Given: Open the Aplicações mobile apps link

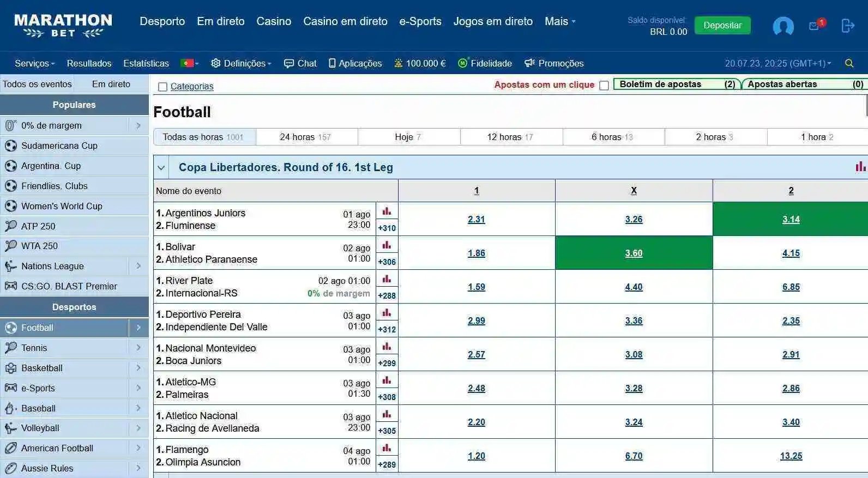Looking at the screenshot, I should tap(355, 63).
